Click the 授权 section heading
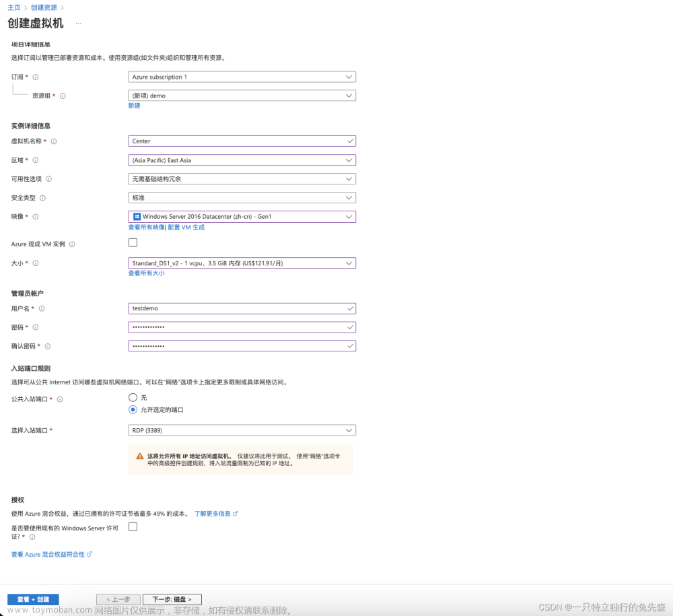The height and width of the screenshot is (616, 673). tap(17, 500)
